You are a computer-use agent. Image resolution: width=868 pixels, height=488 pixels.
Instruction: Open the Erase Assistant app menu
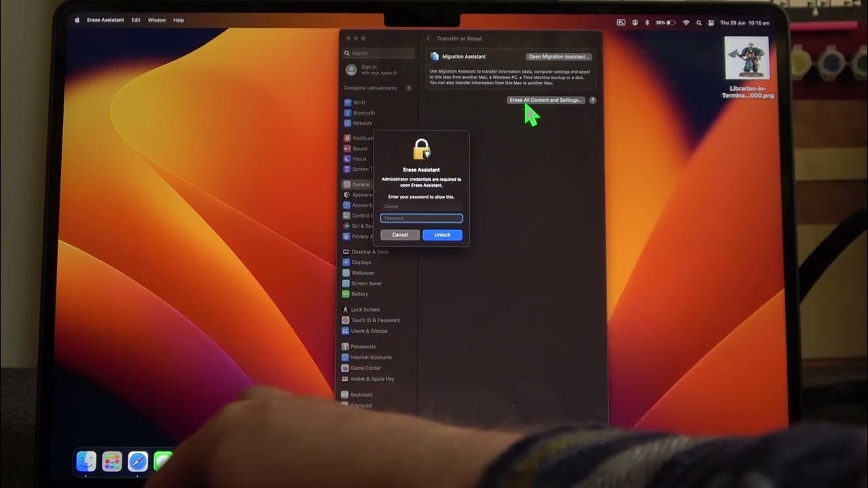[x=105, y=20]
